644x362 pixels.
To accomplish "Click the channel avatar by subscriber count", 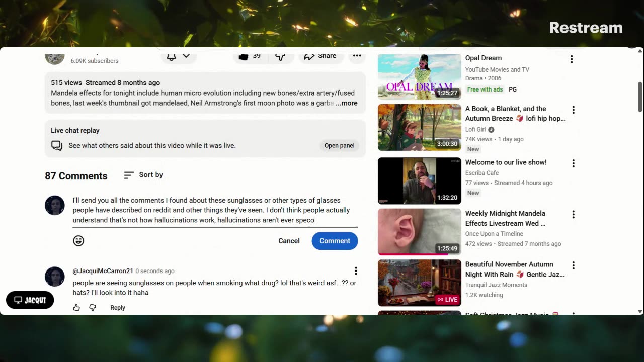I will (55, 57).
